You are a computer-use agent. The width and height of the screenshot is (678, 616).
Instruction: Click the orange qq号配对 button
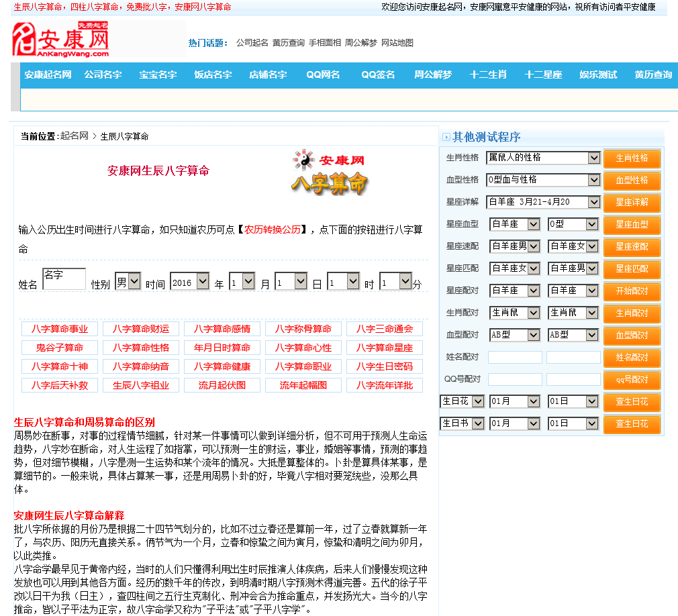632,380
